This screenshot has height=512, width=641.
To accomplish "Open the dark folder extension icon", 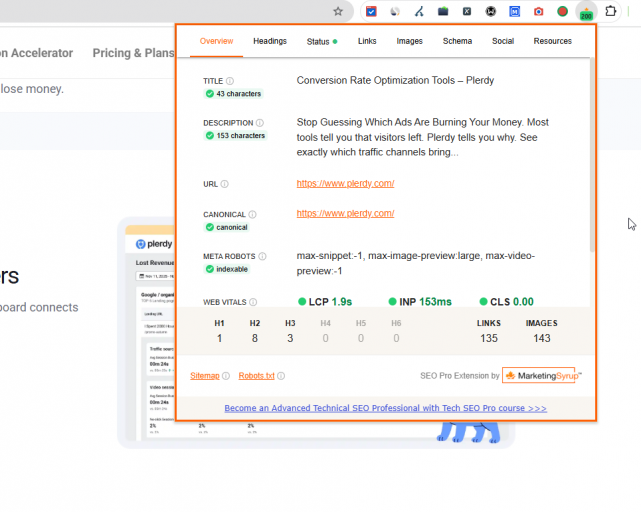I will tap(443, 11).
